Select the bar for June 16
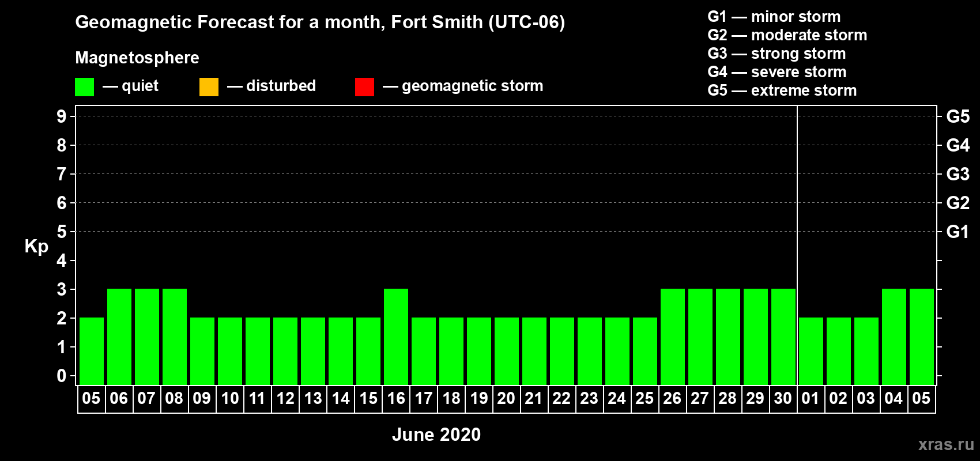 [396, 337]
